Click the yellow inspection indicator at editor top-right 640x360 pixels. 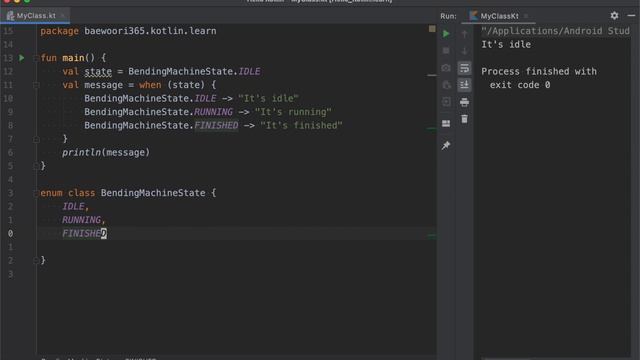432,29
